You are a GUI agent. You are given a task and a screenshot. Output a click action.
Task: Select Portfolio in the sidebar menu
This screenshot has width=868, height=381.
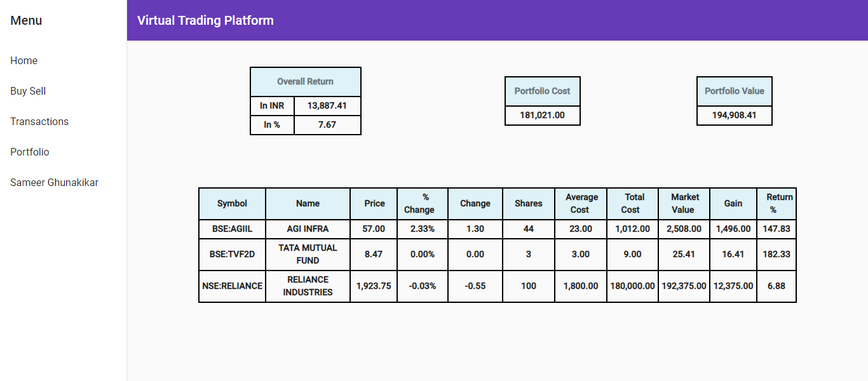pyautogui.click(x=29, y=152)
